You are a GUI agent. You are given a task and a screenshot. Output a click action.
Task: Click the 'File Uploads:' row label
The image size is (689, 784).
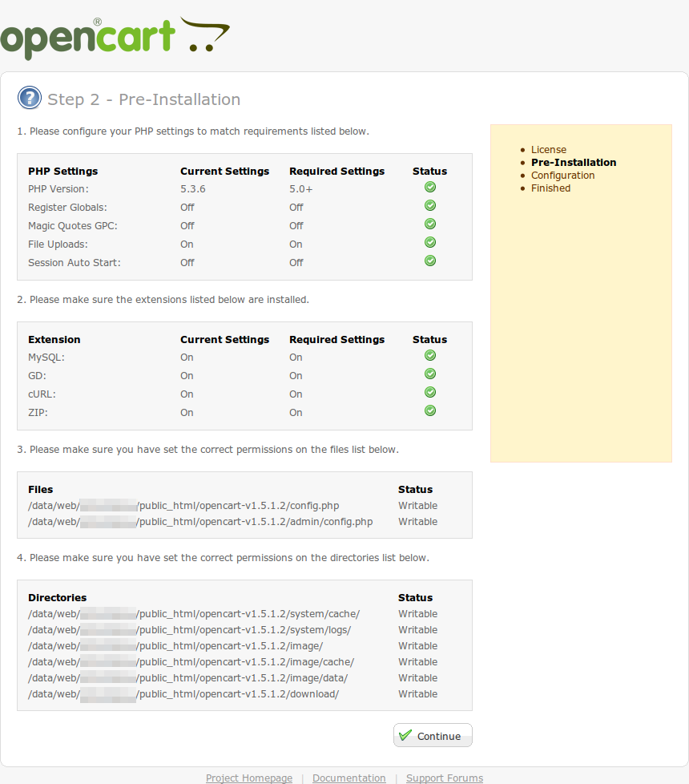(x=58, y=244)
